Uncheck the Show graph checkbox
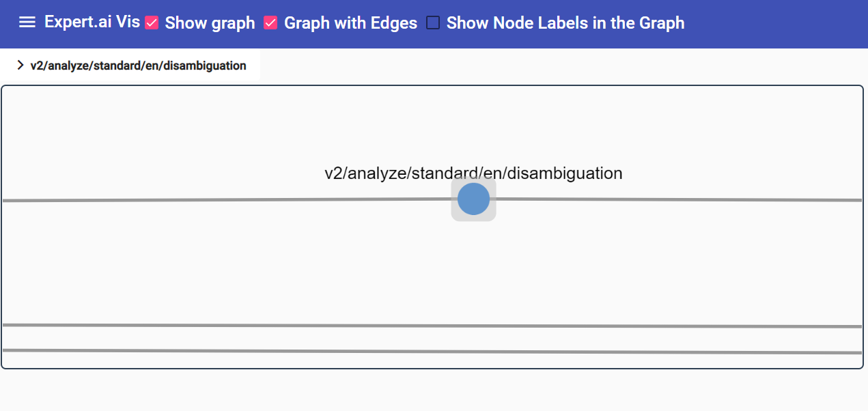Image resolution: width=868 pixels, height=411 pixels. tap(152, 23)
